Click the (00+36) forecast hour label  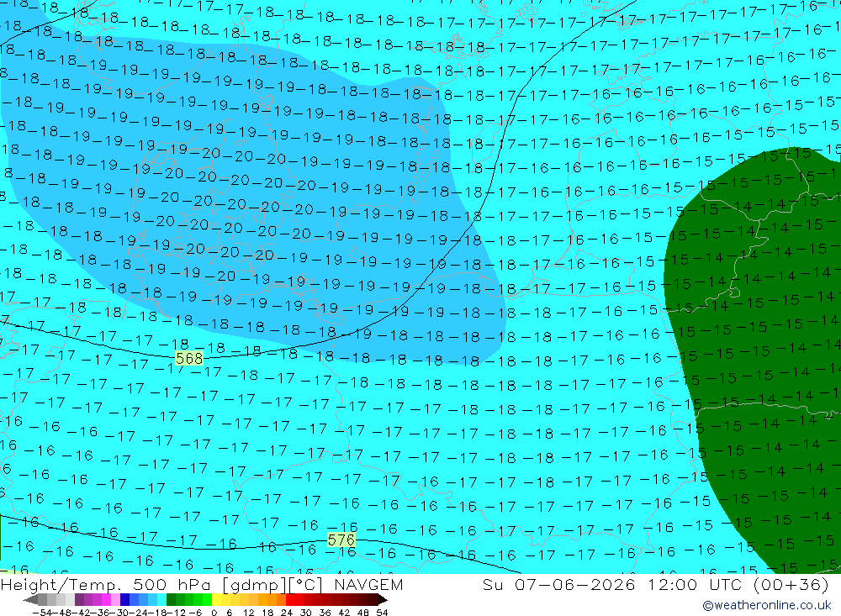point(791,584)
